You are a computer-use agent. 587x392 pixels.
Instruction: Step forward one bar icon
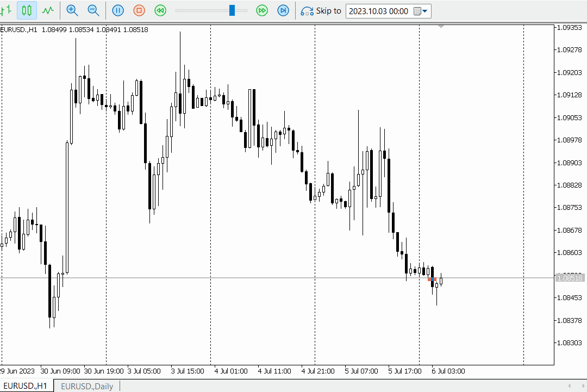pos(283,10)
